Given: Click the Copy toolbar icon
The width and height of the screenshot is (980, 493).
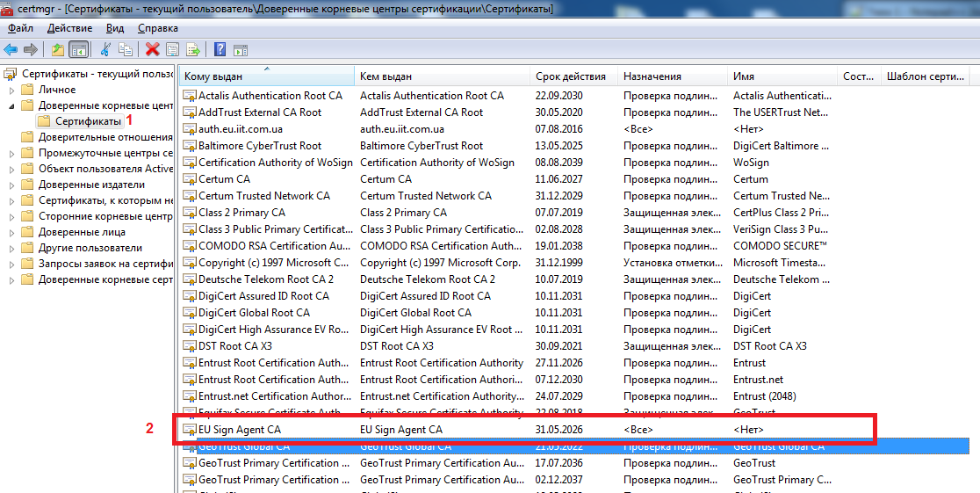Looking at the screenshot, I should point(126,49).
